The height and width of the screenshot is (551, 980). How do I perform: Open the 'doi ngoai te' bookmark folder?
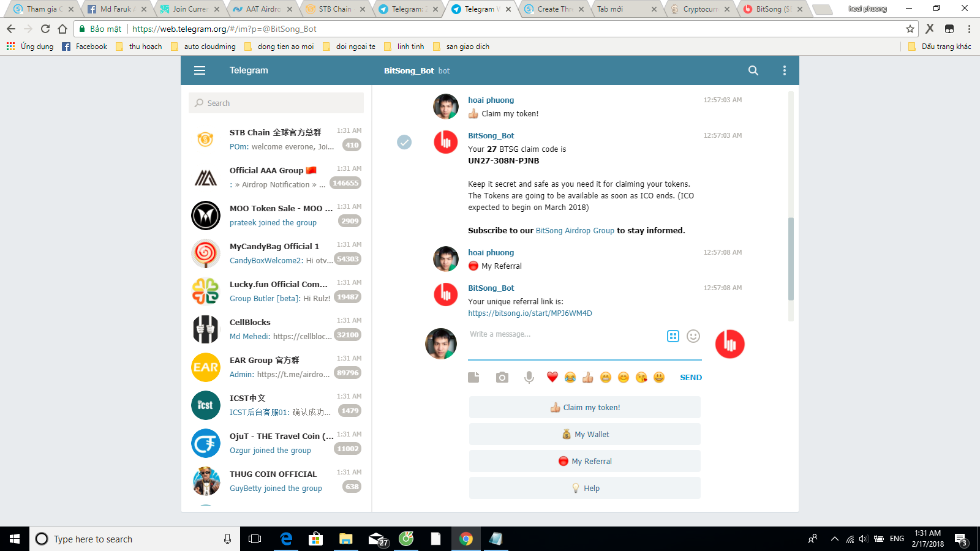coord(349,47)
